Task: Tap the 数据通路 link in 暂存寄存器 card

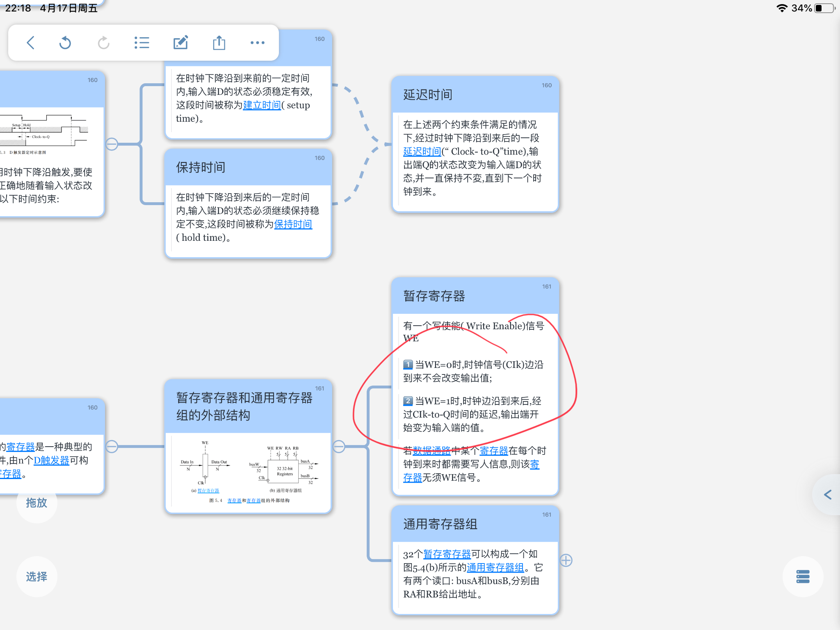Action: (431, 451)
